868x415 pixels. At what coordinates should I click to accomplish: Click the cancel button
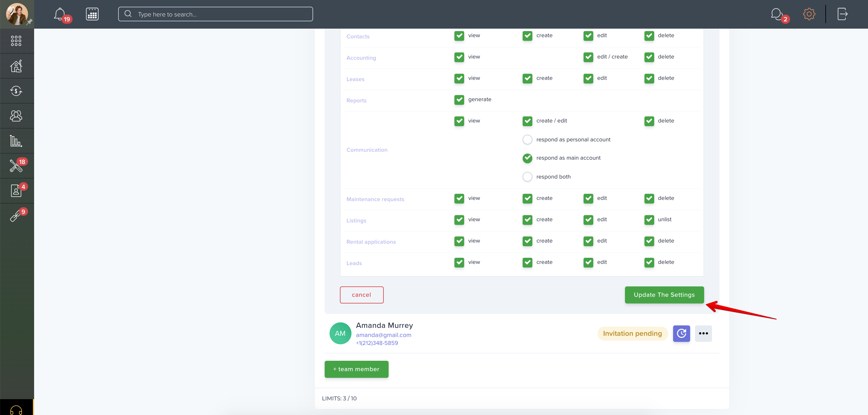[361, 295]
